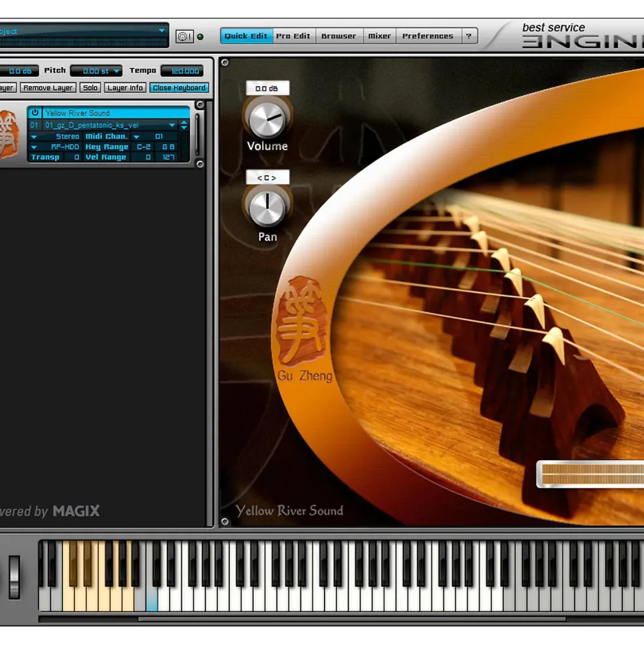Open the Preferences tab
The height and width of the screenshot is (645, 644).
tap(427, 36)
